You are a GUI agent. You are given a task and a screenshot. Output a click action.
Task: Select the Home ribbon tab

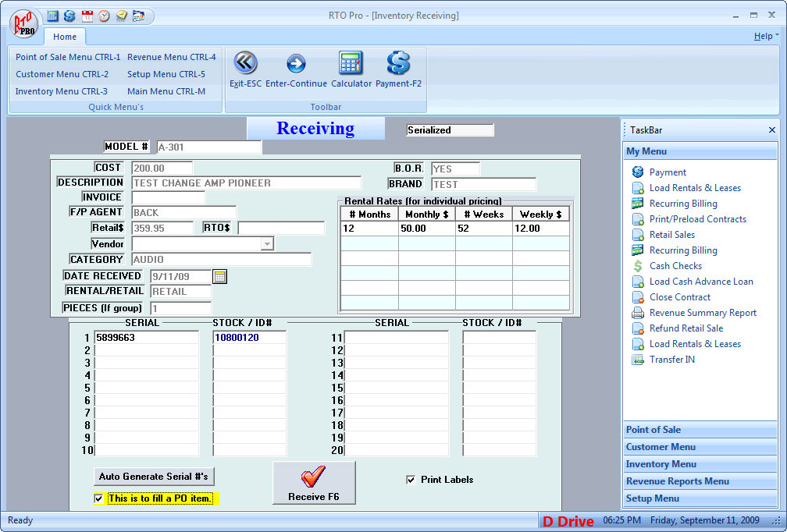[x=65, y=37]
